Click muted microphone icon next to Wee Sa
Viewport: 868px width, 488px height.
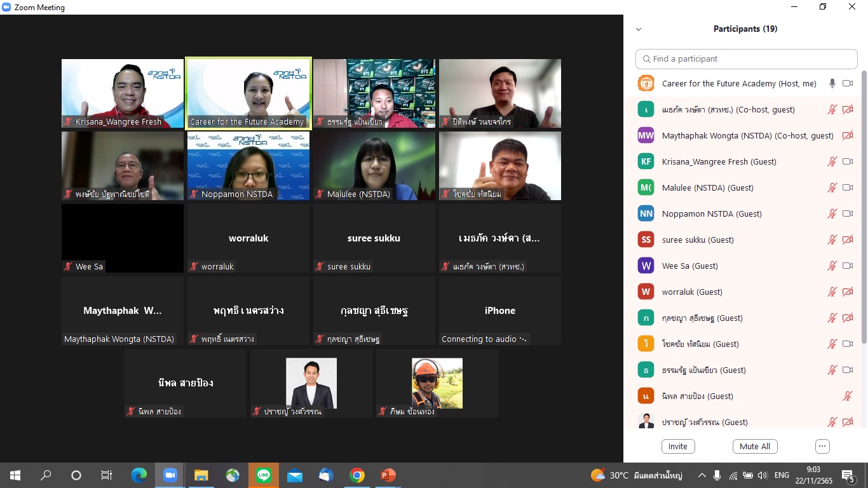(x=832, y=266)
